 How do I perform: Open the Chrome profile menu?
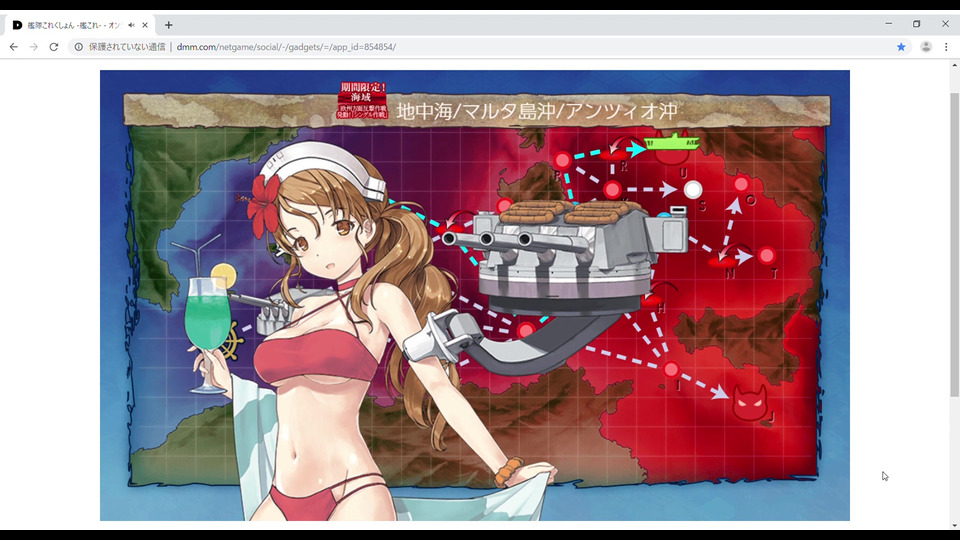point(926,47)
